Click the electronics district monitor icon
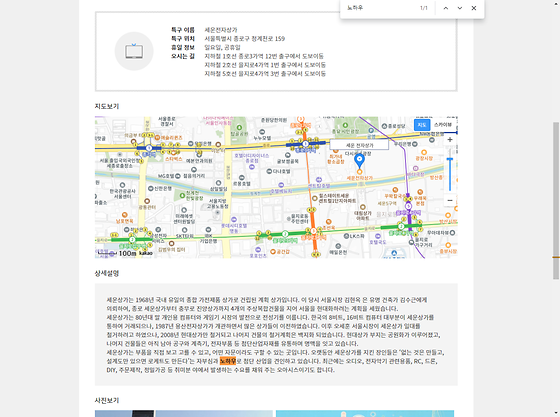The height and width of the screenshot is (417, 560). pyautogui.click(x=134, y=51)
